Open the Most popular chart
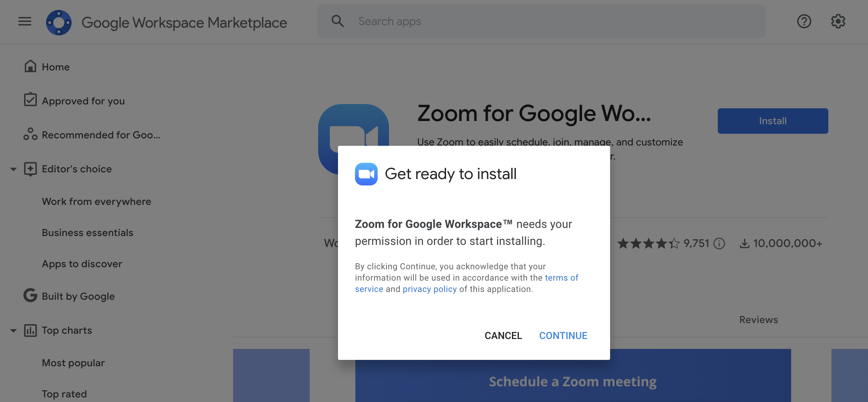868x402 pixels. (73, 363)
